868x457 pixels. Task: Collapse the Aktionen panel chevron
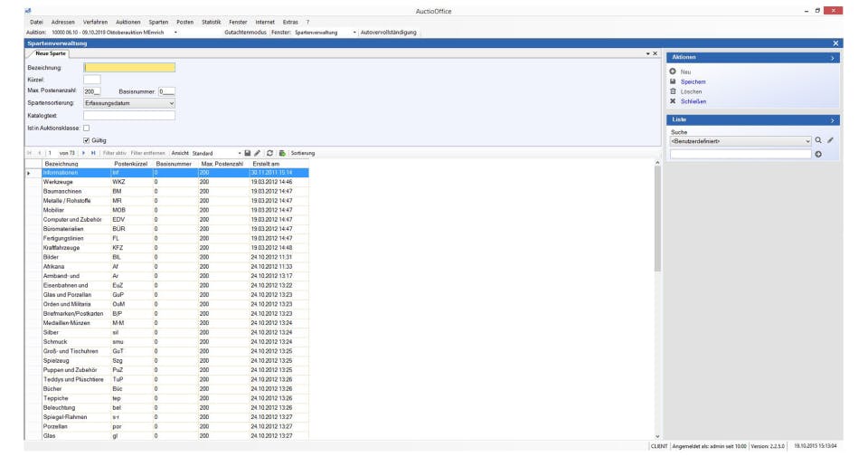click(832, 58)
